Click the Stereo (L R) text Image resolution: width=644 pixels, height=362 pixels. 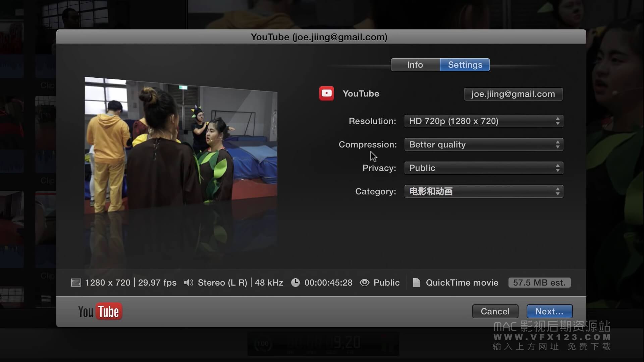pyautogui.click(x=222, y=283)
